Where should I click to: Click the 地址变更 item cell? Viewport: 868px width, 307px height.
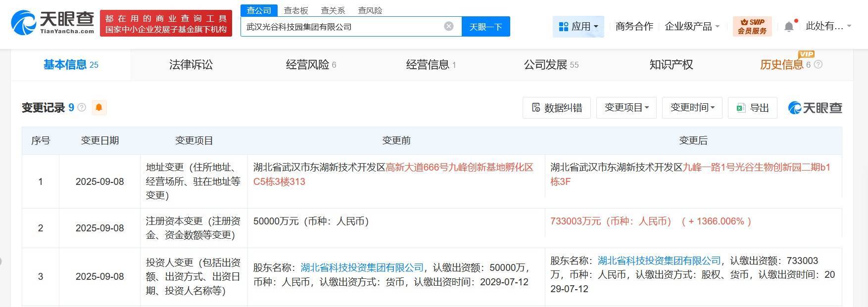[194, 181]
